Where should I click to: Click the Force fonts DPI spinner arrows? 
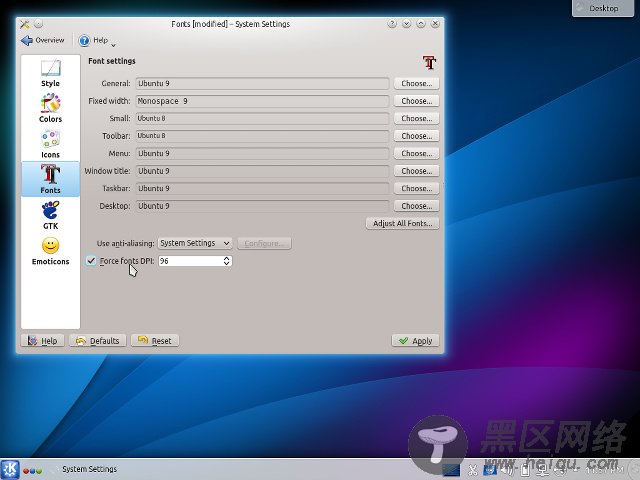(x=227, y=261)
